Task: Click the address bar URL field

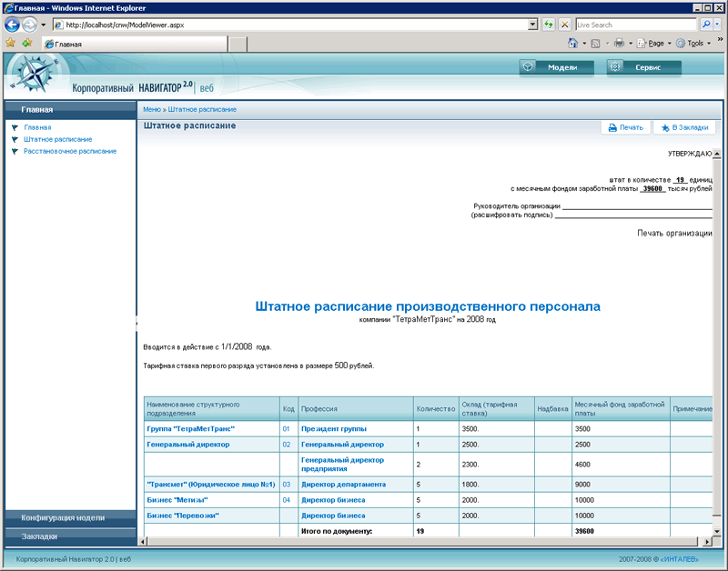Action: click(x=290, y=25)
